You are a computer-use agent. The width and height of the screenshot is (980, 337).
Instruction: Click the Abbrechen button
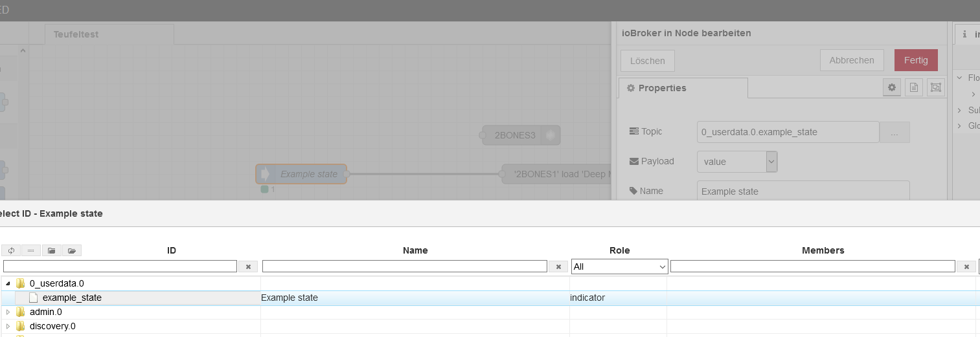coord(852,60)
